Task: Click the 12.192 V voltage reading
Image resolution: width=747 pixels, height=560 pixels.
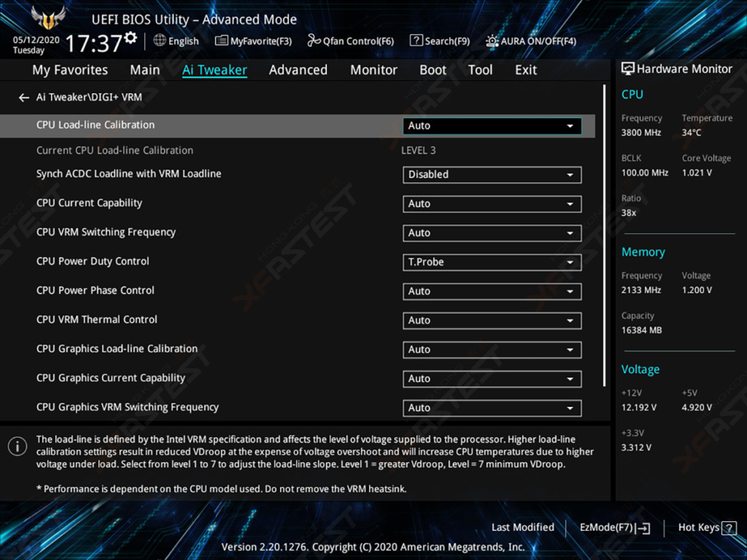Action: pyautogui.click(x=639, y=408)
